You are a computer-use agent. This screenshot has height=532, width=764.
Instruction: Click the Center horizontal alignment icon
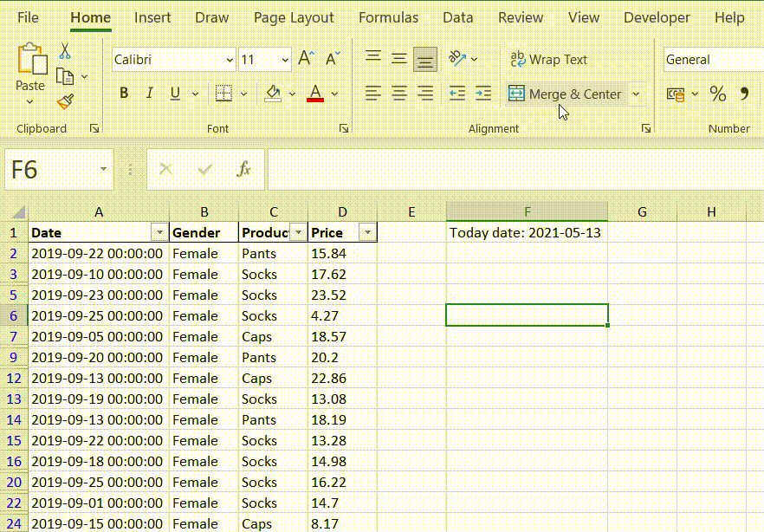point(399,94)
